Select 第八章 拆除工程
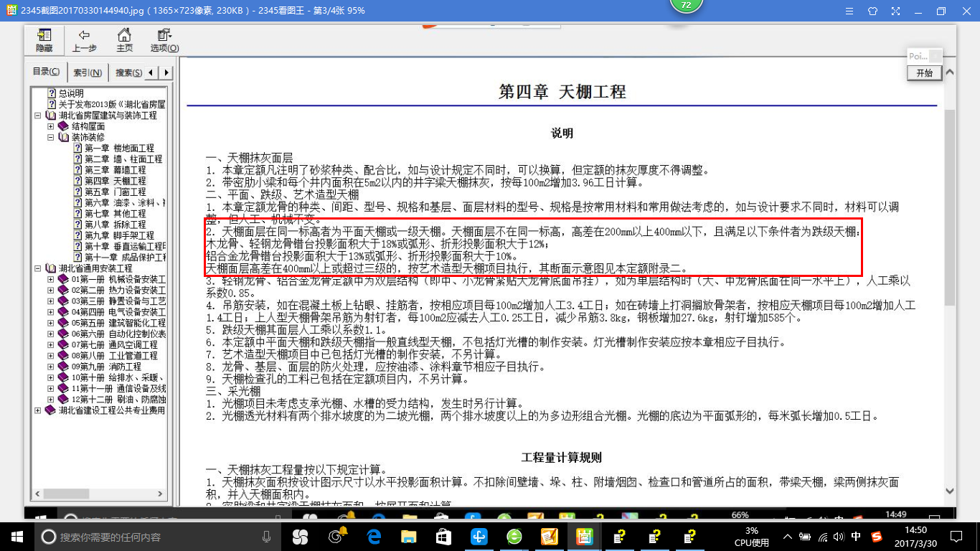The image size is (980, 551). 115,225
